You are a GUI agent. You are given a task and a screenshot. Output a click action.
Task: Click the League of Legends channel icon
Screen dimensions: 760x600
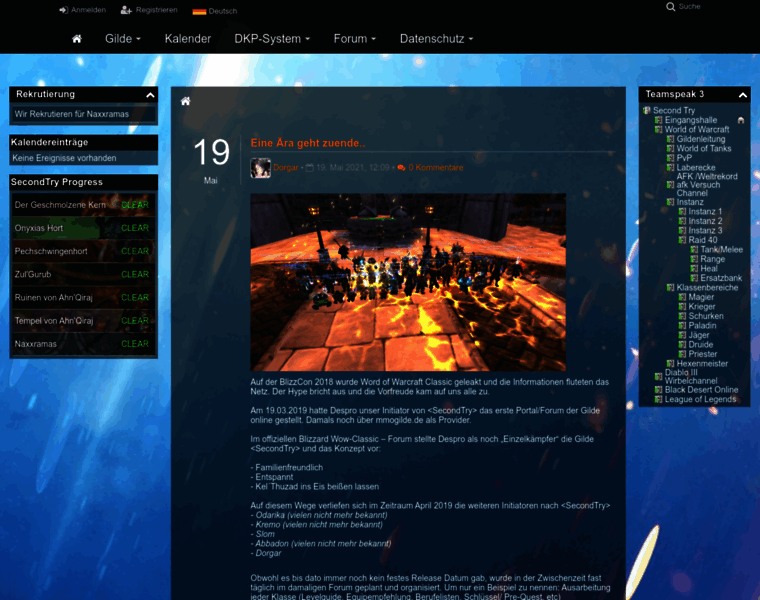tap(658, 399)
